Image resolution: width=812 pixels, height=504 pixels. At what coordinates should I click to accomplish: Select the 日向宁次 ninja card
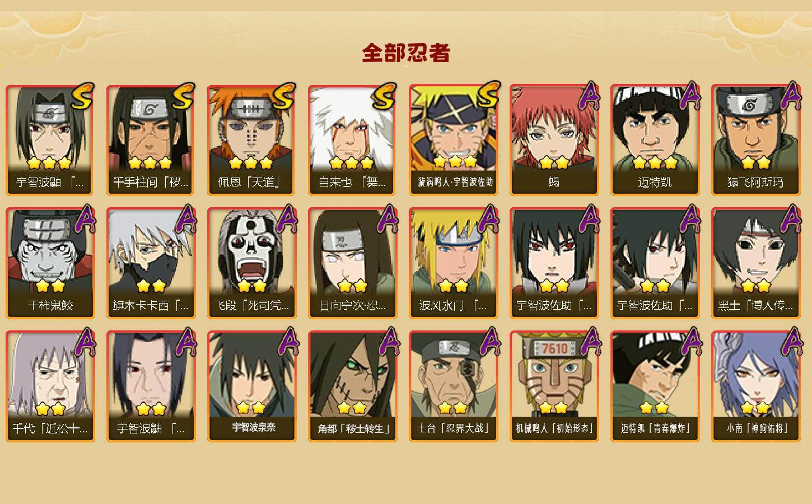352,263
